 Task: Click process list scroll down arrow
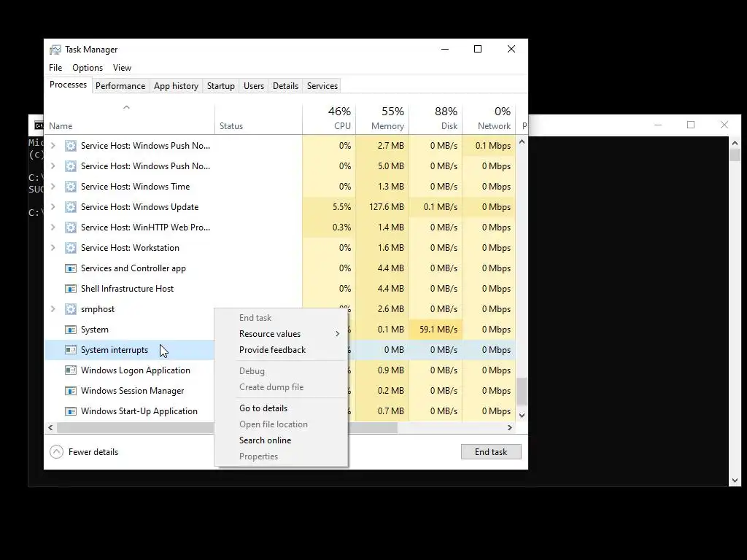coord(522,415)
